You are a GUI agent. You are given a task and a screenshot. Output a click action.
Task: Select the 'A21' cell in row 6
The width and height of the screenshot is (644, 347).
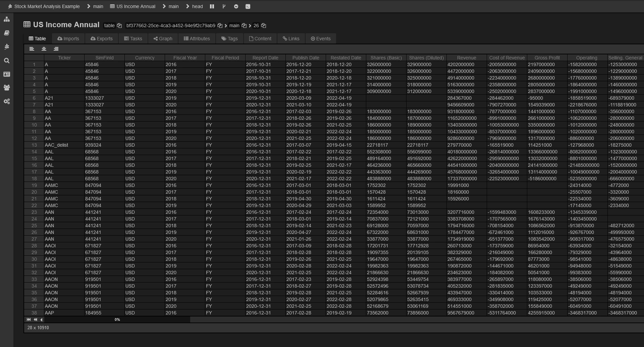[64, 98]
